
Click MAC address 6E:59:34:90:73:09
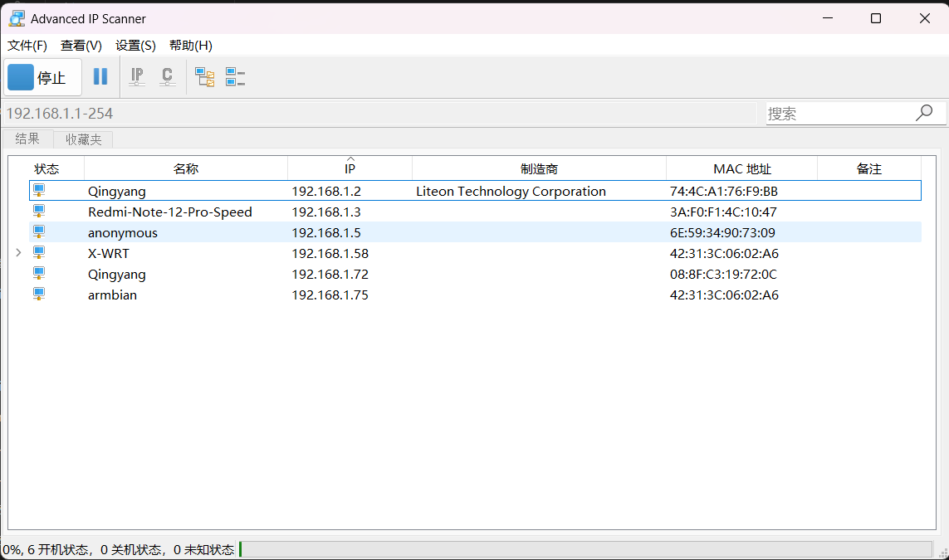(722, 233)
